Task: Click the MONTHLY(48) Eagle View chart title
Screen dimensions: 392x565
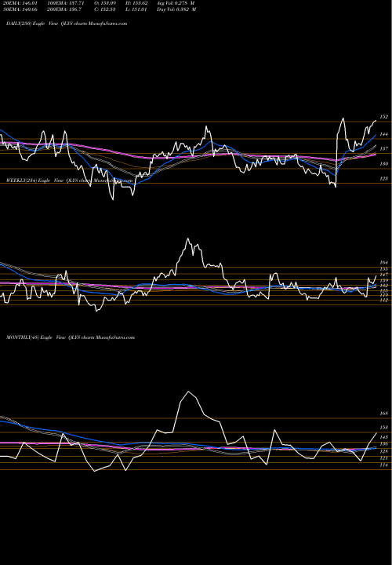Action: tap(71, 337)
